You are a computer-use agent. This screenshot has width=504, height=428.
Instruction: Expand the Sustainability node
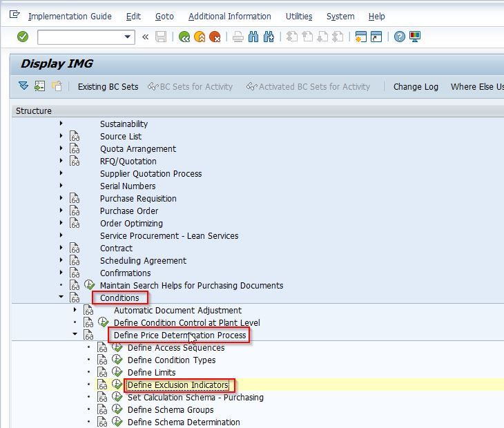tap(61, 123)
